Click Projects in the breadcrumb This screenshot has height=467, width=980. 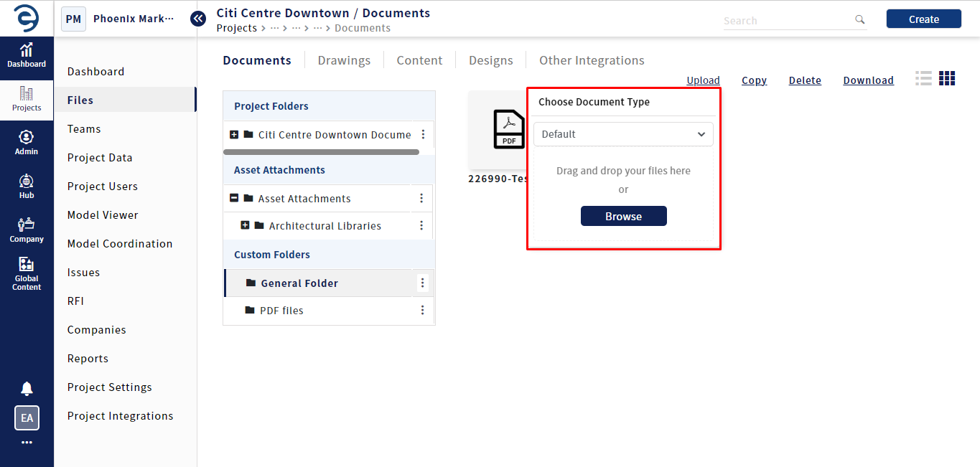pyautogui.click(x=236, y=28)
